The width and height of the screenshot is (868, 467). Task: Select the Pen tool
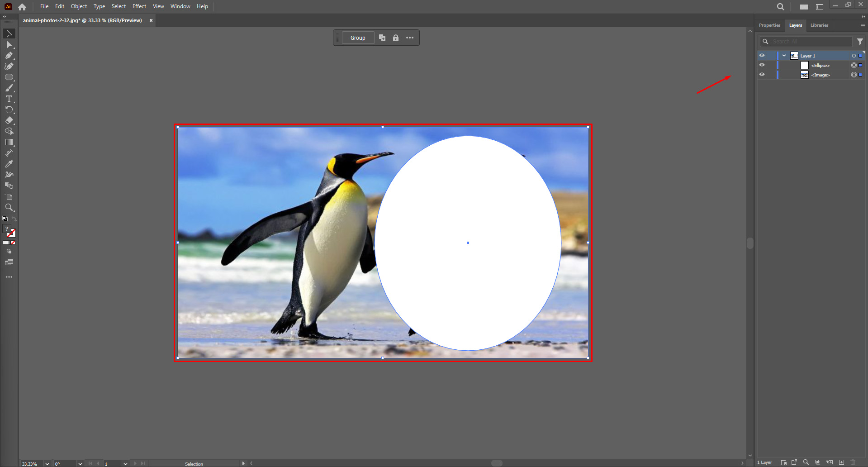9,55
